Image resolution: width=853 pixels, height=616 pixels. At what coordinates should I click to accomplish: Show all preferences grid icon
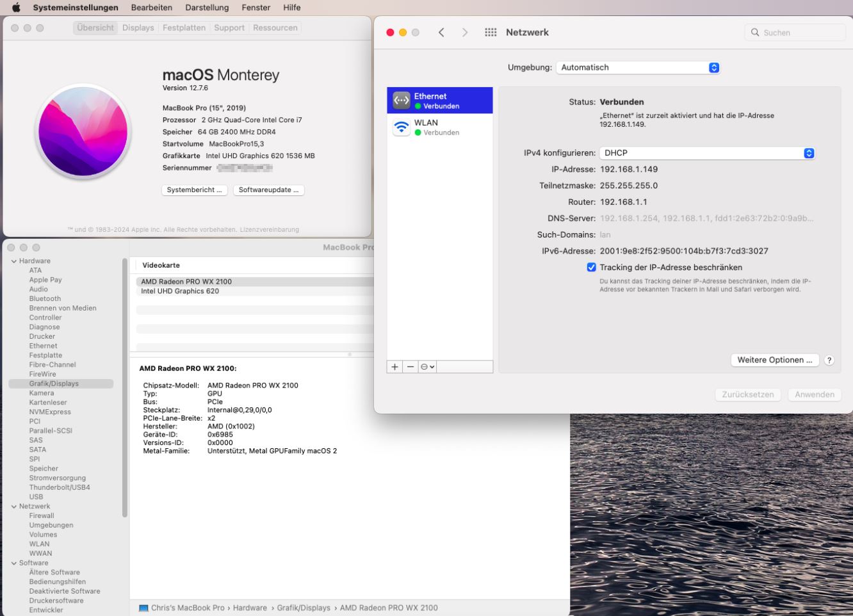491,33
